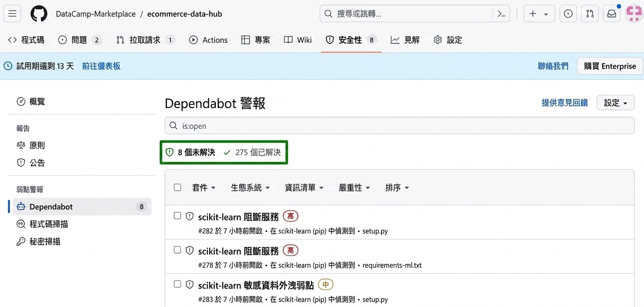This screenshot has width=644, height=307.
Task: Click the GitHub logo icon
Action: (39, 14)
